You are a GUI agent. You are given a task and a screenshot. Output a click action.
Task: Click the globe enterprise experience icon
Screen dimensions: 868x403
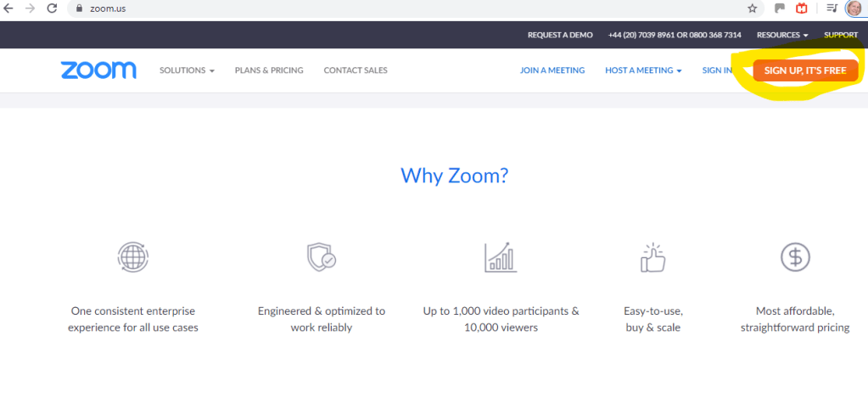pos(132,256)
